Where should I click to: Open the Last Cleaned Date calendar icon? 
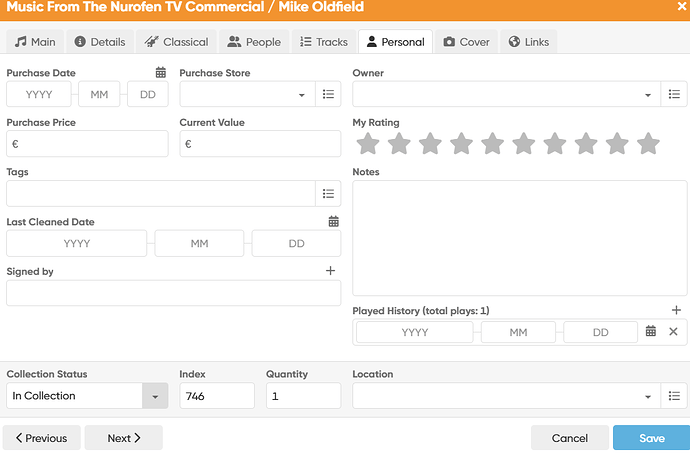(334, 222)
